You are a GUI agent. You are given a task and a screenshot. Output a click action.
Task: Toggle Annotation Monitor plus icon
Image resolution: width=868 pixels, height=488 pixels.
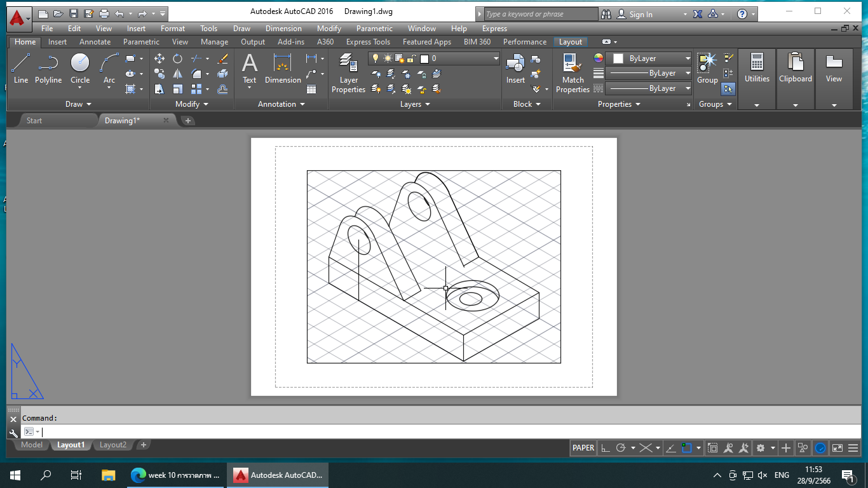pos(786,448)
